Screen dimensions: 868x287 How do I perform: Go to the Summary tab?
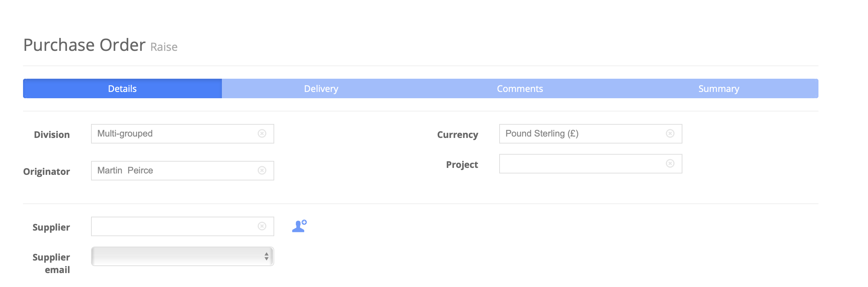[719, 88]
